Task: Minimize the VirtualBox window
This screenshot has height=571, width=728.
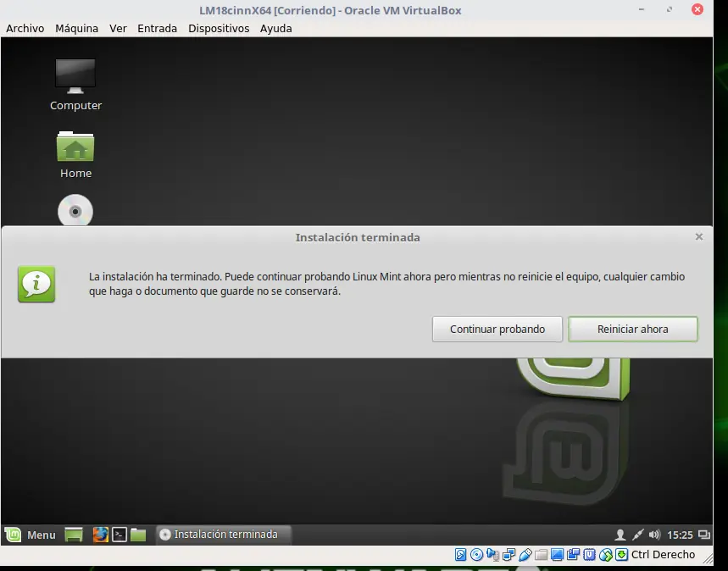Action: tap(642, 9)
